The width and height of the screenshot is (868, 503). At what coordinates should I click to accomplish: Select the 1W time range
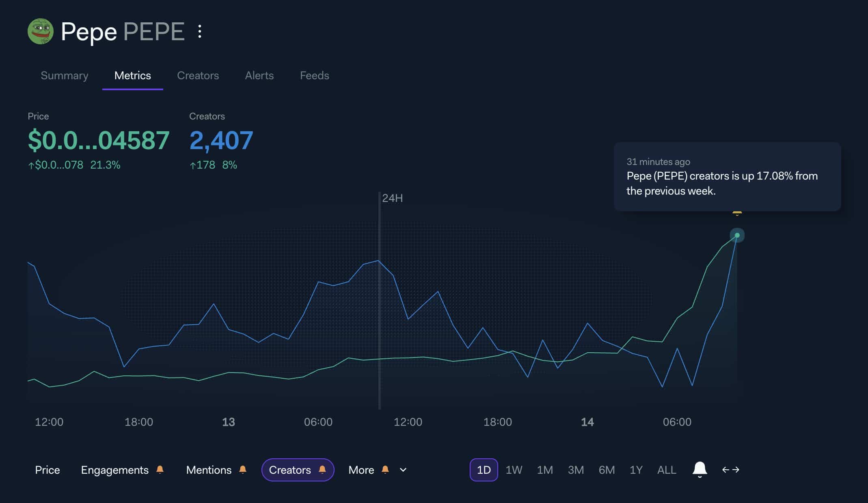pos(514,470)
